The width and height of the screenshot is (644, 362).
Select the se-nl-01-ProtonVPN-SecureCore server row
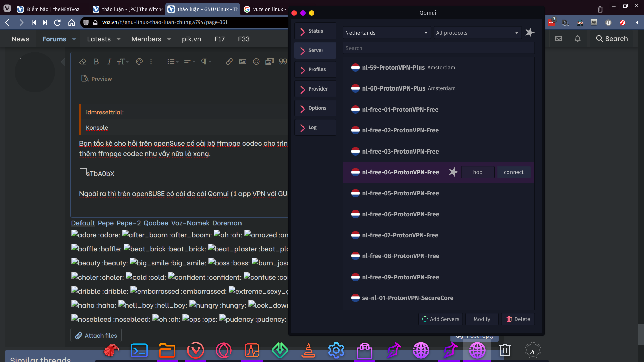point(439,298)
